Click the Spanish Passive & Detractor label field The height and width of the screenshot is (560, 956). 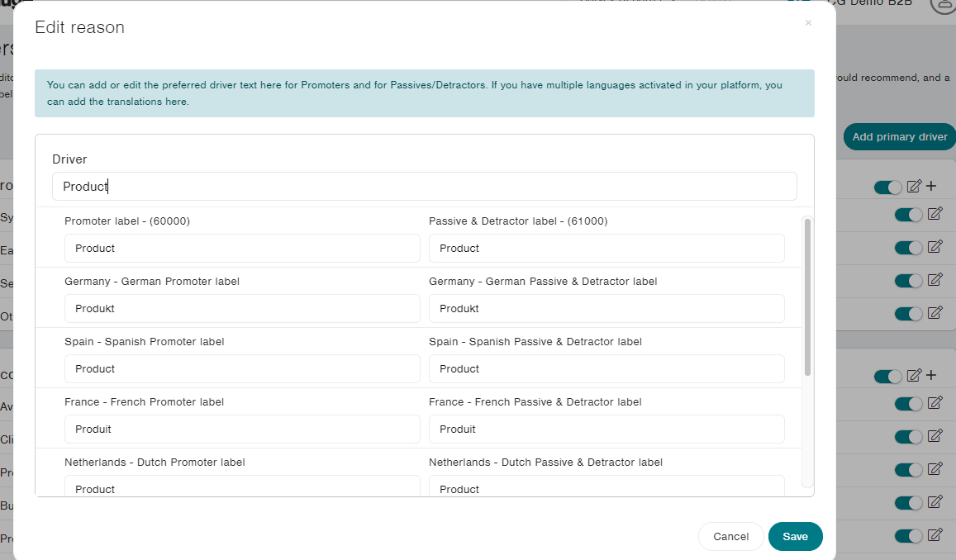[606, 369]
